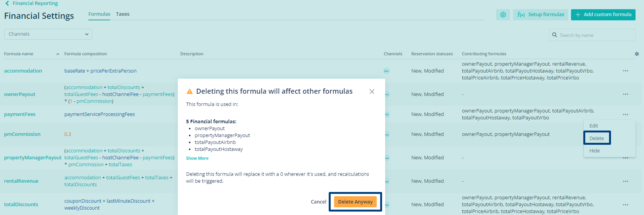Expand list with Show More

point(197,158)
